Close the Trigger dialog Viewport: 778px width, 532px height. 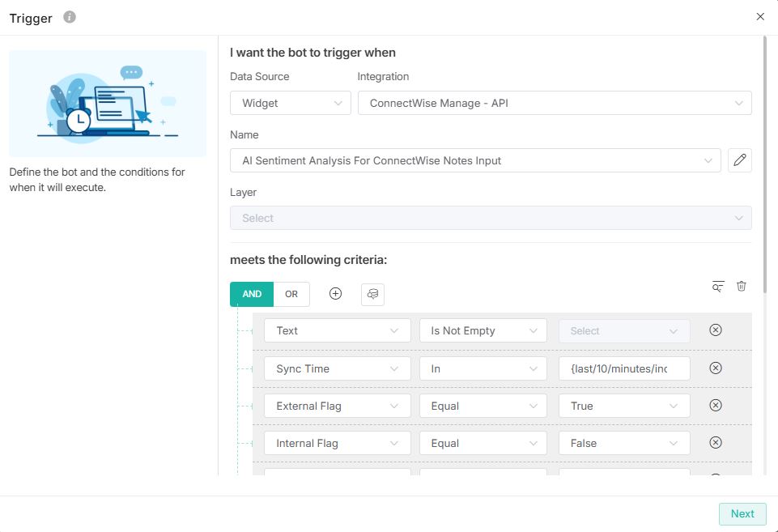760,17
